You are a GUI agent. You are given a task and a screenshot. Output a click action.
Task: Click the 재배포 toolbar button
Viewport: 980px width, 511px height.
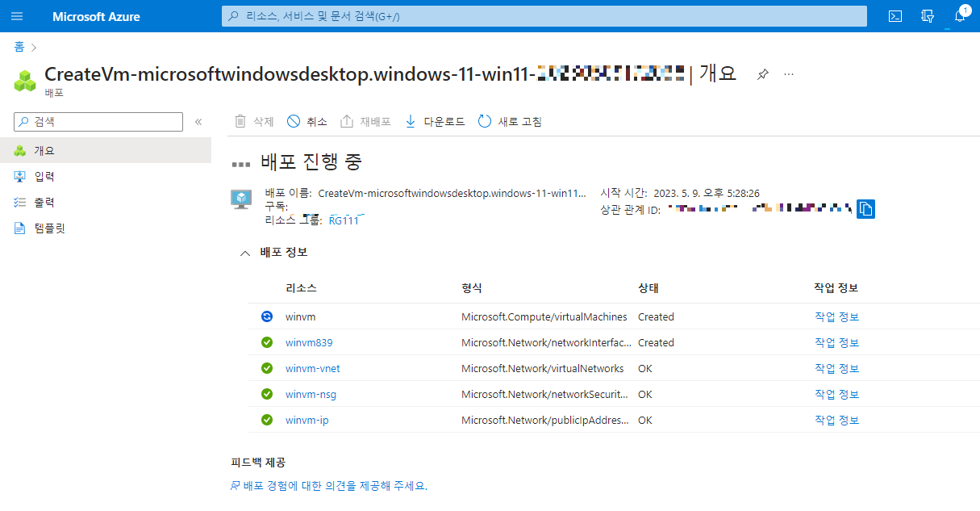click(365, 122)
